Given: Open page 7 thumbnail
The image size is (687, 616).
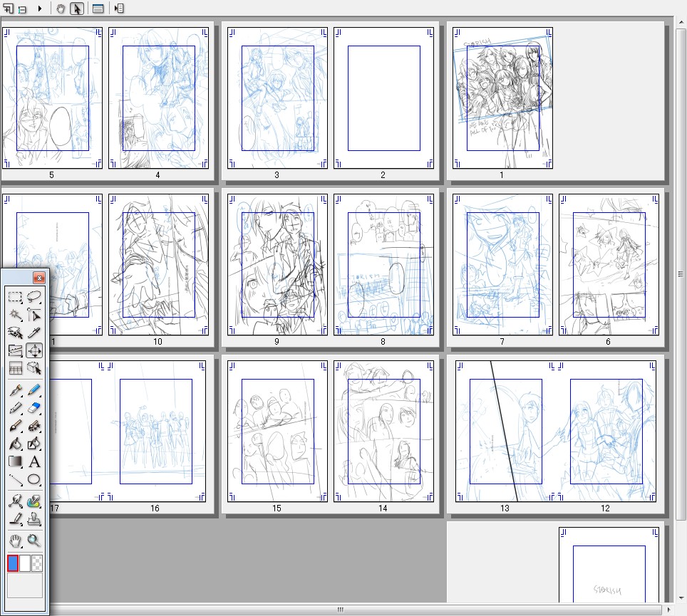Looking at the screenshot, I should (502, 265).
